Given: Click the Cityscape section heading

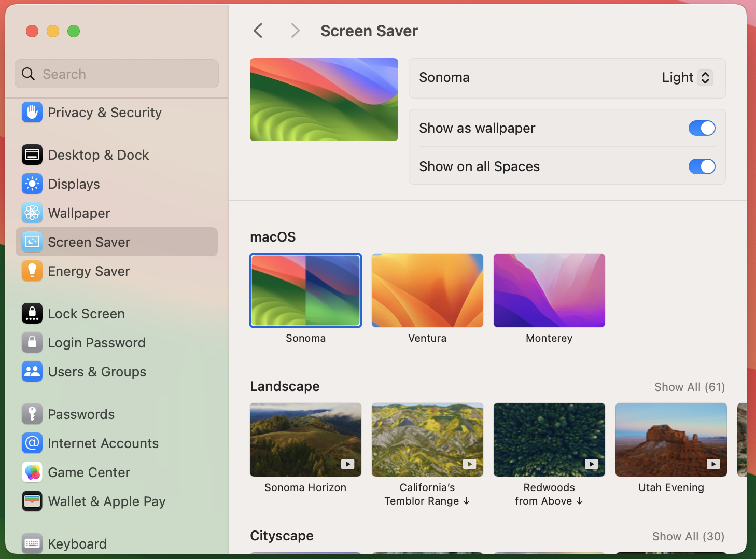Looking at the screenshot, I should tap(282, 536).
